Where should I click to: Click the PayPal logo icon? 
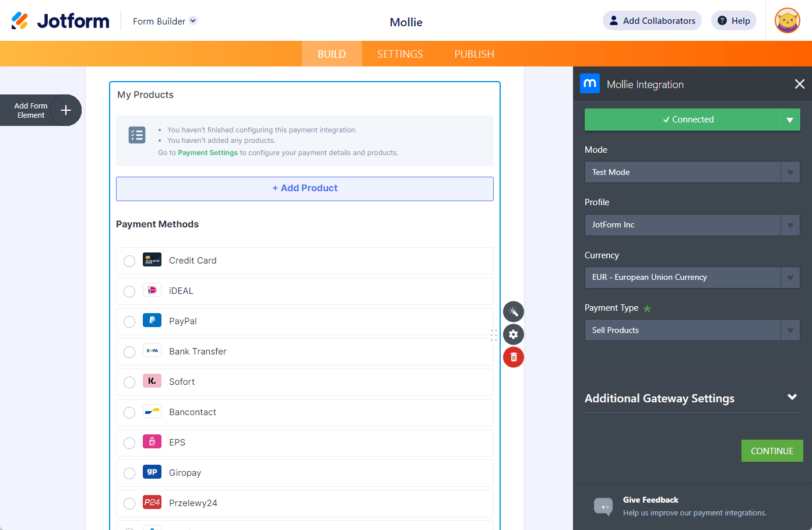[152, 321]
